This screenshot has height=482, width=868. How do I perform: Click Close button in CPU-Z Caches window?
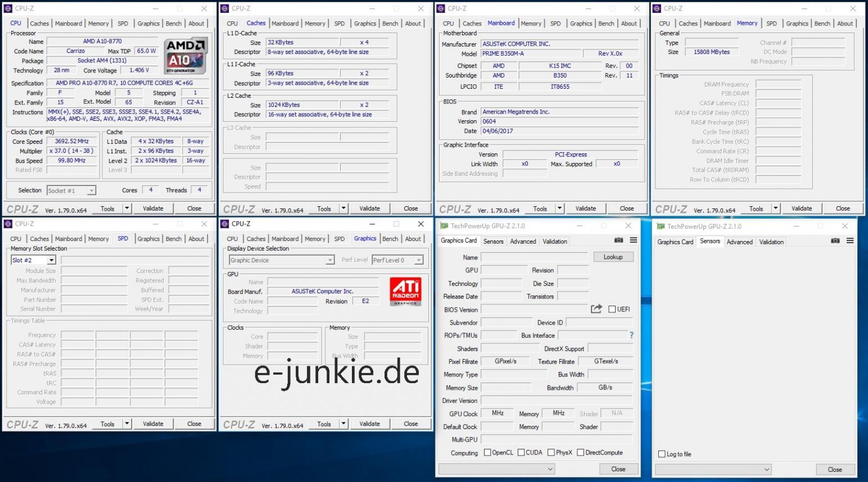click(411, 208)
